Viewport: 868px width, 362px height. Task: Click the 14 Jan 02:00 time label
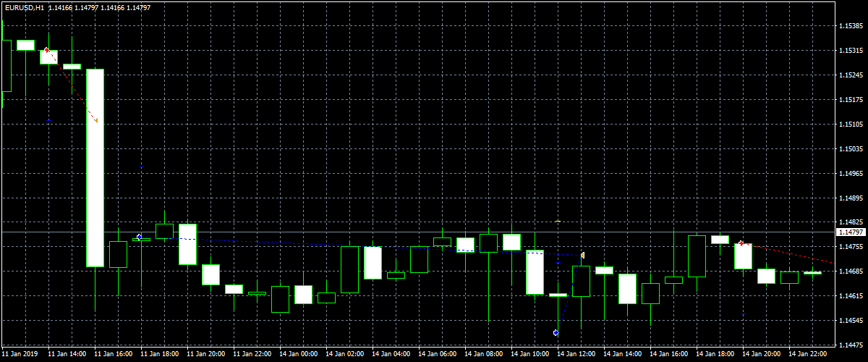[x=345, y=355]
